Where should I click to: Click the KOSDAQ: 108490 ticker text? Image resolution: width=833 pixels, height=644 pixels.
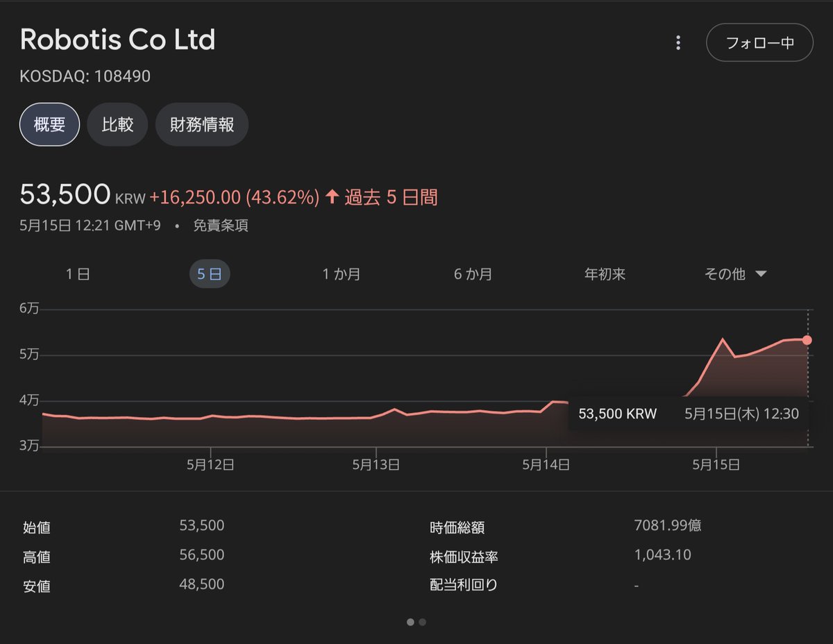point(85,76)
